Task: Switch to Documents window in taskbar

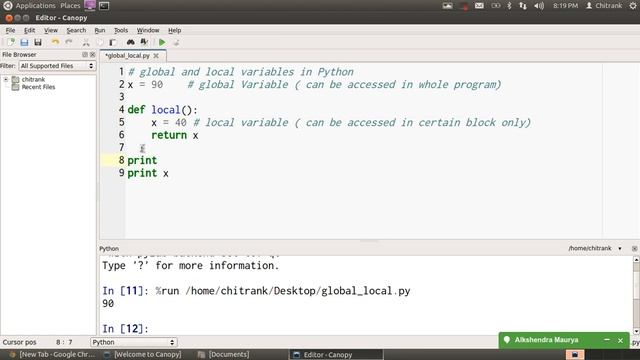Action: tap(224, 354)
